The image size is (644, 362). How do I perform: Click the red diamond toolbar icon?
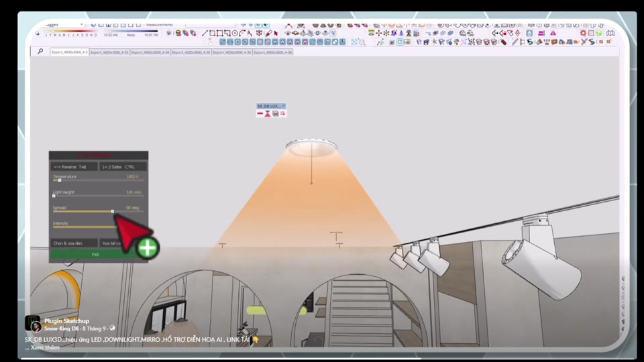(517, 33)
